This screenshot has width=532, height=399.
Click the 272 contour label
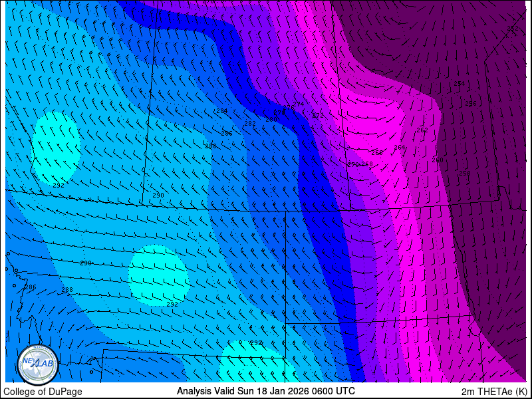pos(318,116)
